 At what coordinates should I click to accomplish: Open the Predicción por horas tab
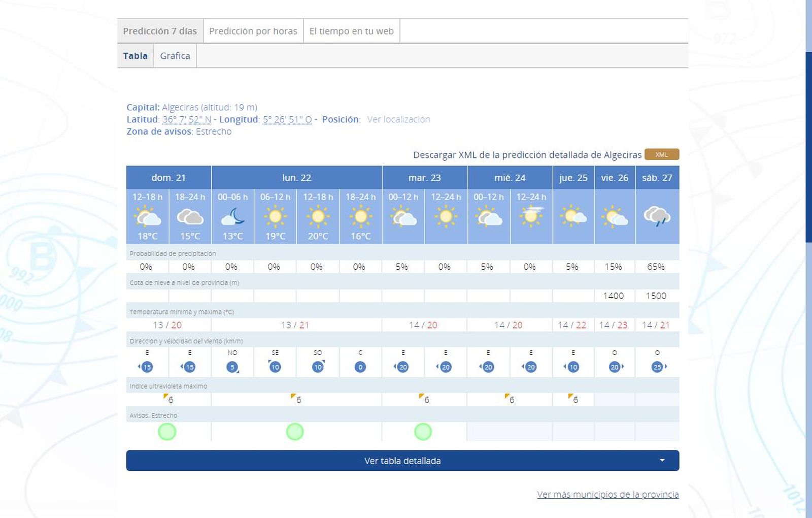[253, 30]
